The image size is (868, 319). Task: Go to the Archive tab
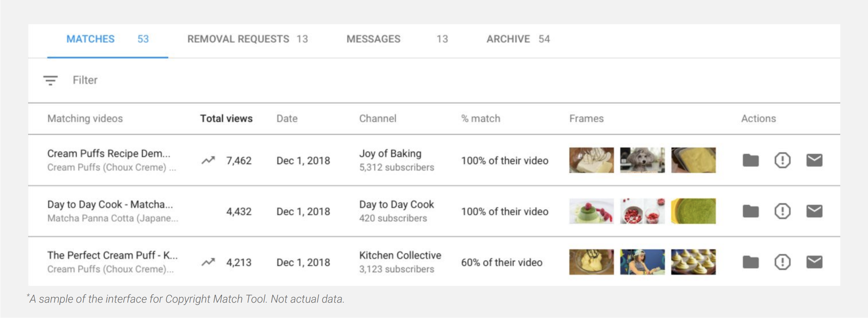518,39
